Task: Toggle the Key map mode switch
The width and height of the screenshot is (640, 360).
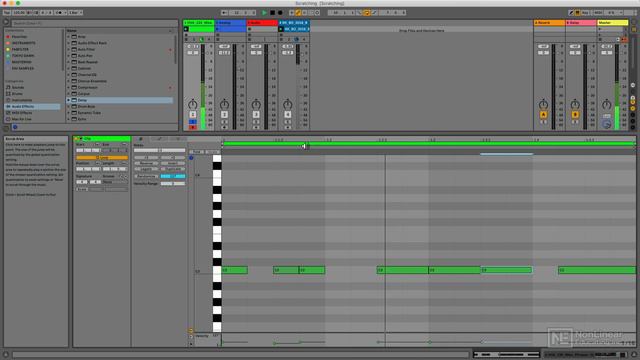Action: 585,13
